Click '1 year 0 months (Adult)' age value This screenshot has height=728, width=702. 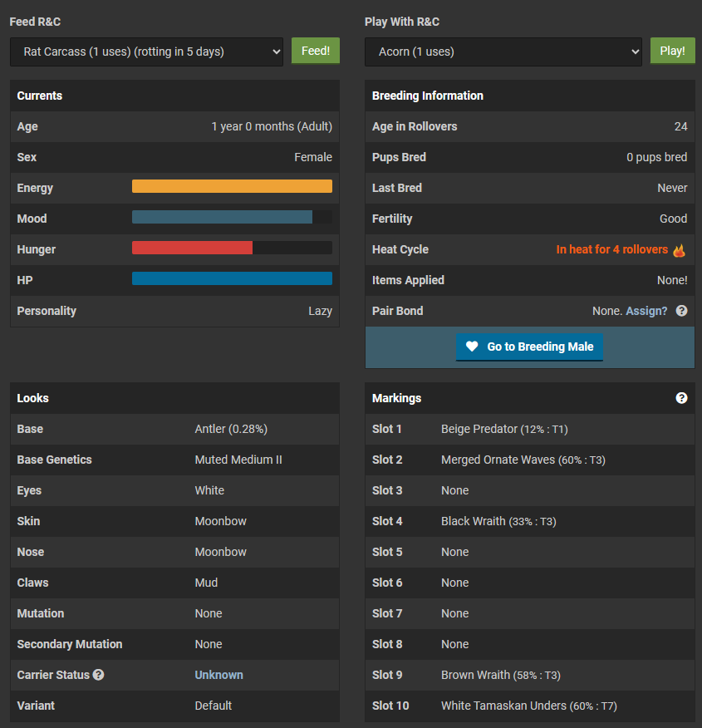272,126
